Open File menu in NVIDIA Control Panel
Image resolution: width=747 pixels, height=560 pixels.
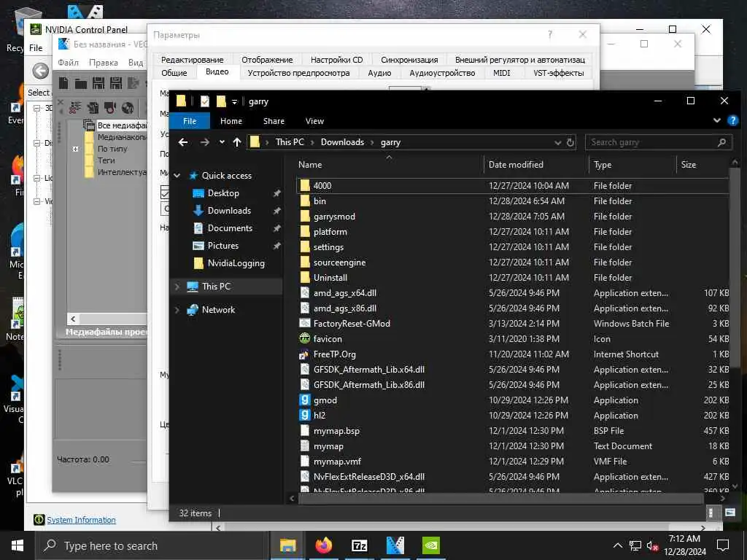coord(36,47)
